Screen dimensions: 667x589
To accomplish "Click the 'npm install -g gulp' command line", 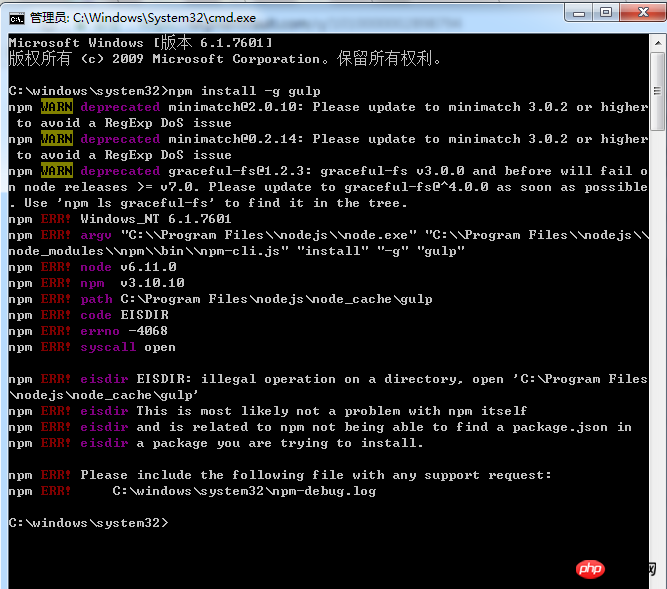I will click(x=164, y=91).
